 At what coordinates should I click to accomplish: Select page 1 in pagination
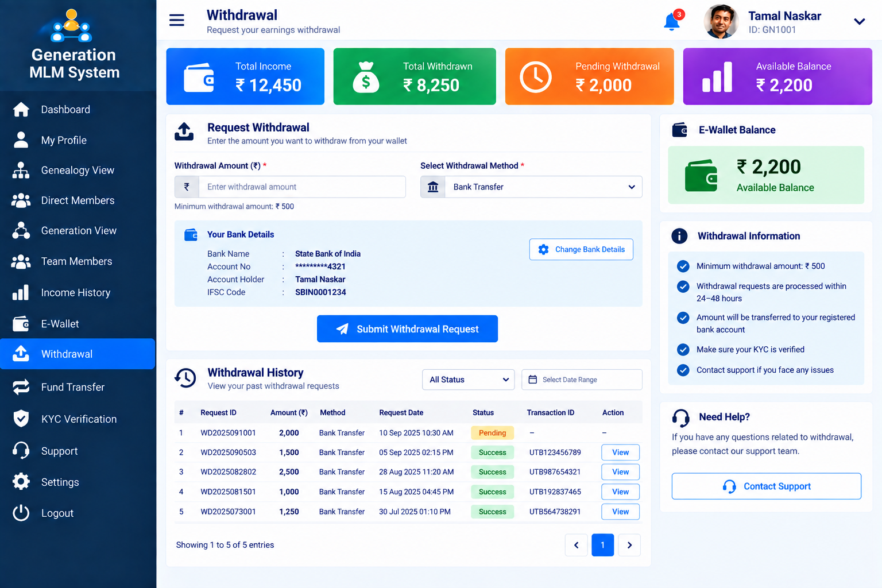602,545
